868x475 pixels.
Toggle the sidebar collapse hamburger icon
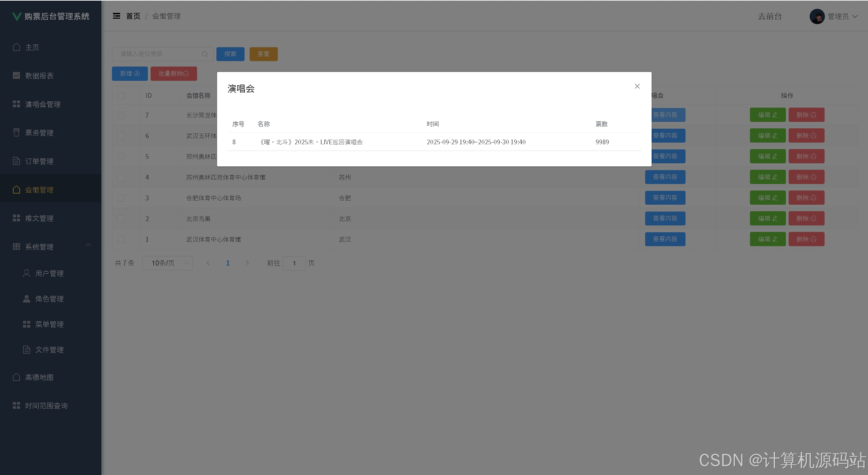tap(116, 16)
